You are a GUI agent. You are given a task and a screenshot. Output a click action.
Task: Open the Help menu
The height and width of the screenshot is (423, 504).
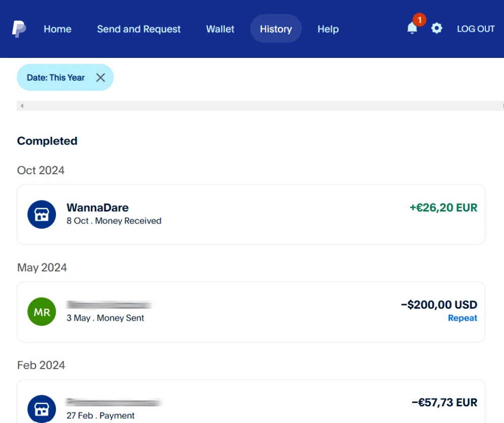(328, 29)
